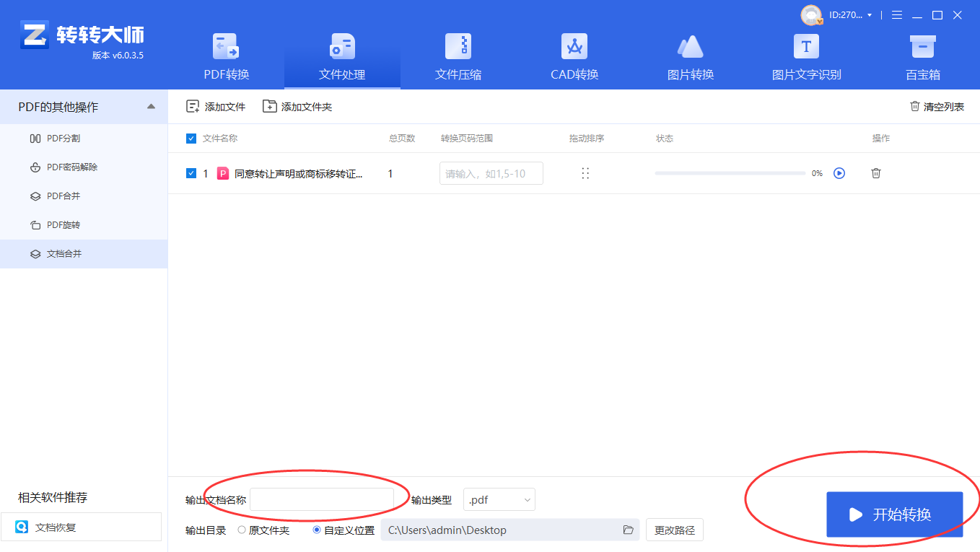The height and width of the screenshot is (552, 980).
Task: Select PDF合并 in the sidebar
Action: 84,196
